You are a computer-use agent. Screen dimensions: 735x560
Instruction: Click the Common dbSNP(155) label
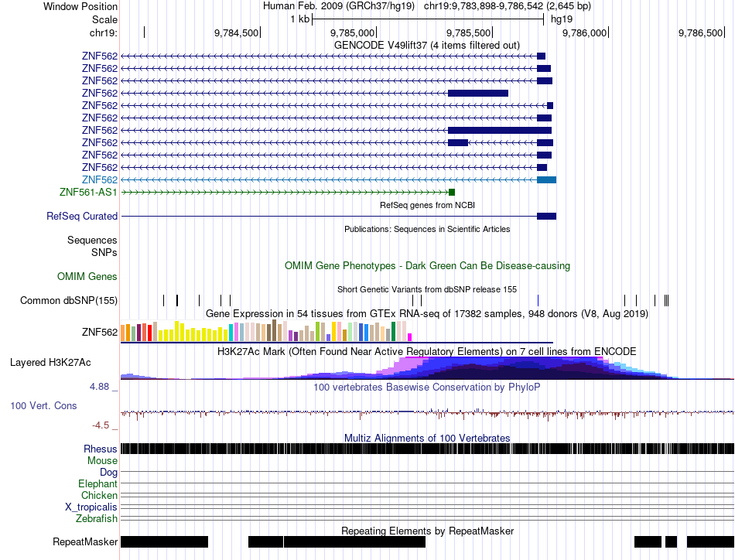point(69,300)
